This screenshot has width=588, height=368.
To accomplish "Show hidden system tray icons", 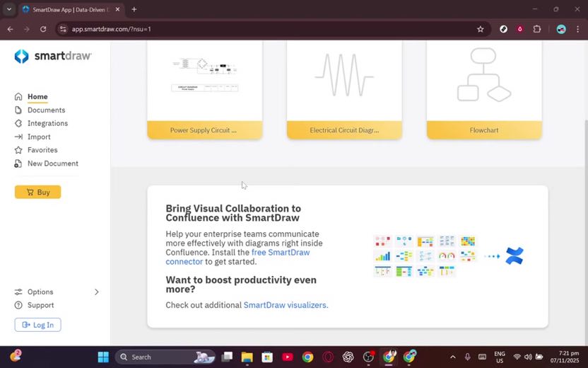I will [452, 357].
